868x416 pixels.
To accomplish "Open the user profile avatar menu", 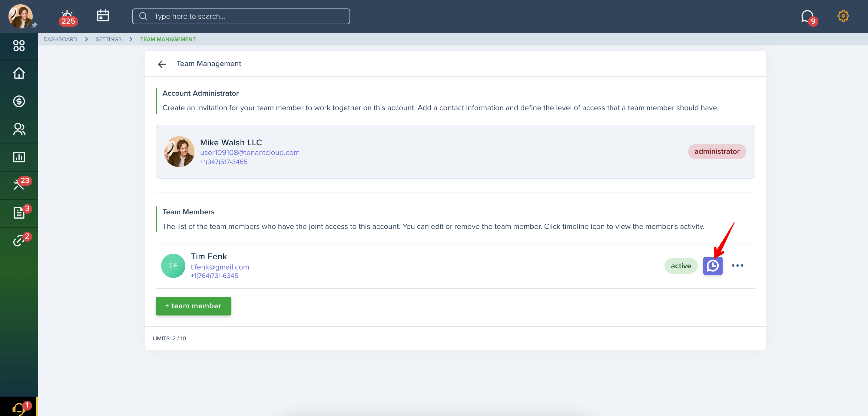I will (21, 16).
